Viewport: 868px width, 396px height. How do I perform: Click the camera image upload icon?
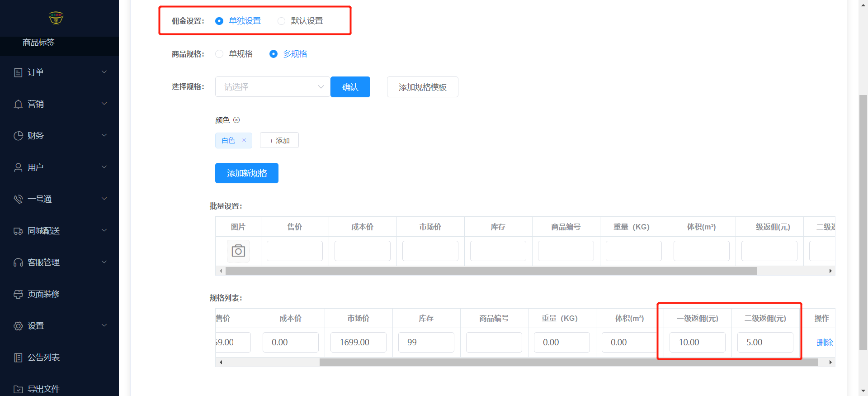click(238, 251)
